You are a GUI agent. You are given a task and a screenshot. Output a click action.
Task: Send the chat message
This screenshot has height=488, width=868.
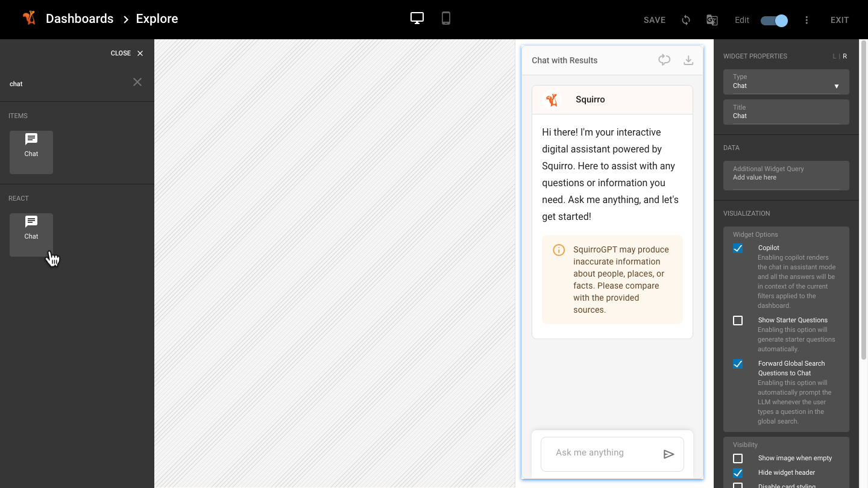668,454
